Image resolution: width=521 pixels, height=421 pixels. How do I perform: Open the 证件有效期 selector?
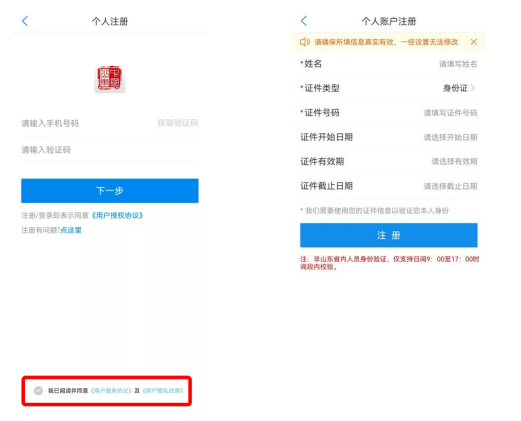[389, 162]
